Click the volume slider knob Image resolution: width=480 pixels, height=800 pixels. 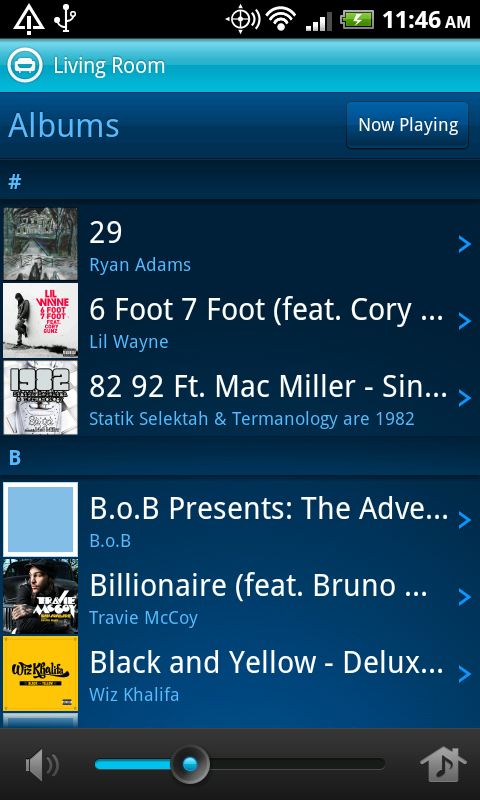click(190, 764)
